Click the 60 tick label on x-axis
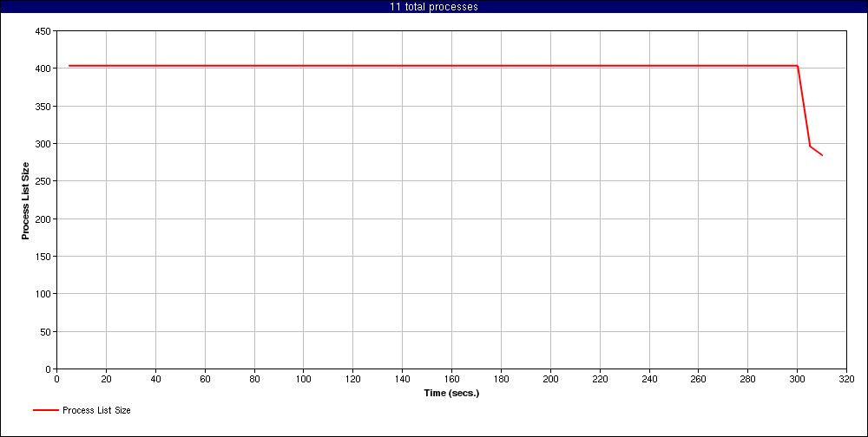The width and height of the screenshot is (868, 437). pyautogui.click(x=205, y=380)
